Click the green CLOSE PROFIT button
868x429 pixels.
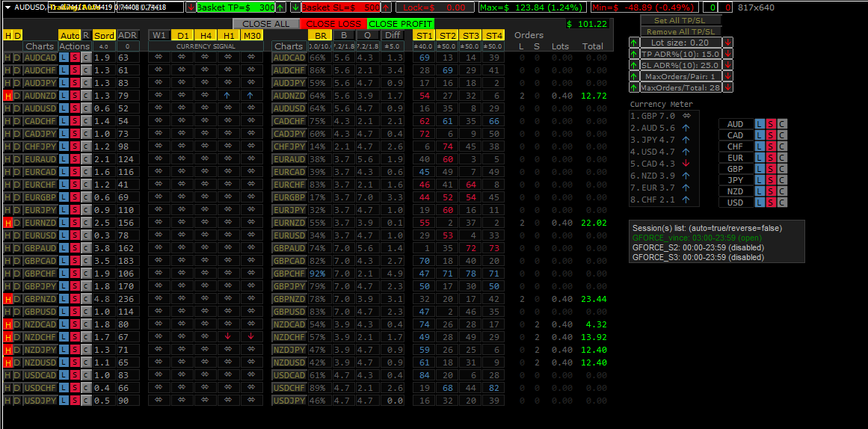(401, 24)
